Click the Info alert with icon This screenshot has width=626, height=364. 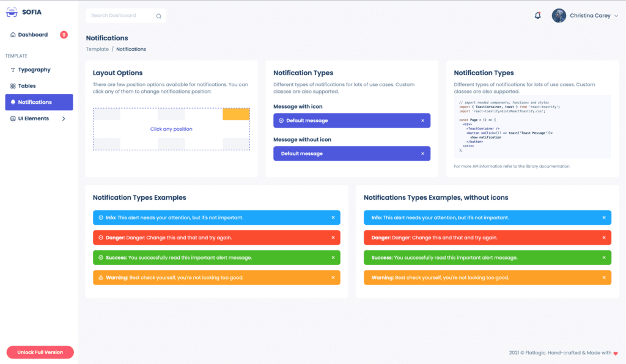[x=216, y=217]
